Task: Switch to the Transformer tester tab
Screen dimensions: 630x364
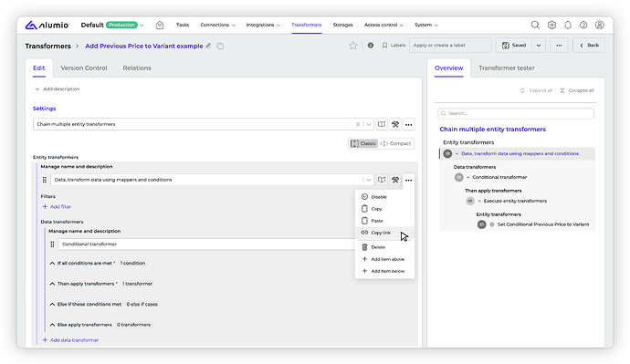Action: (506, 68)
